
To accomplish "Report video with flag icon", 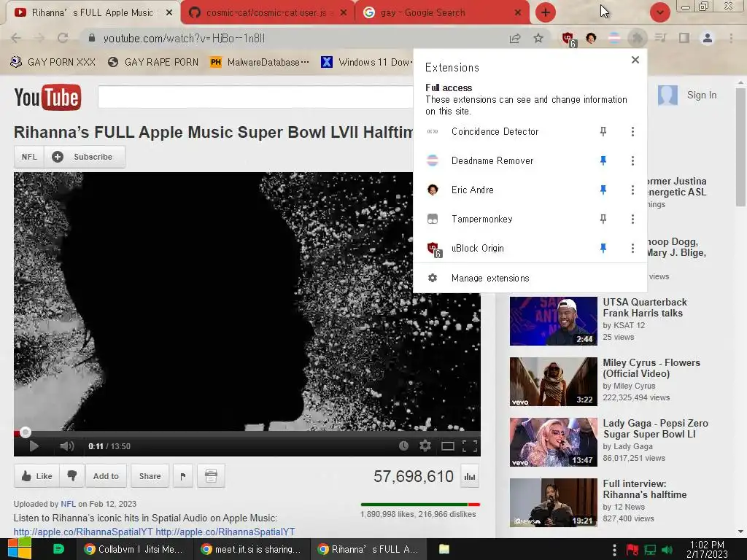I will click(x=183, y=475).
